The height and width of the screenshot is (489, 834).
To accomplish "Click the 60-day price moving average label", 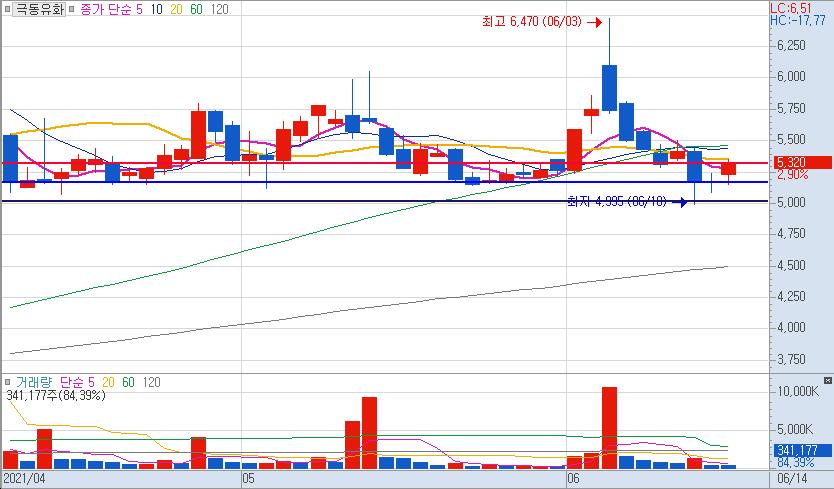I will click(x=196, y=9).
